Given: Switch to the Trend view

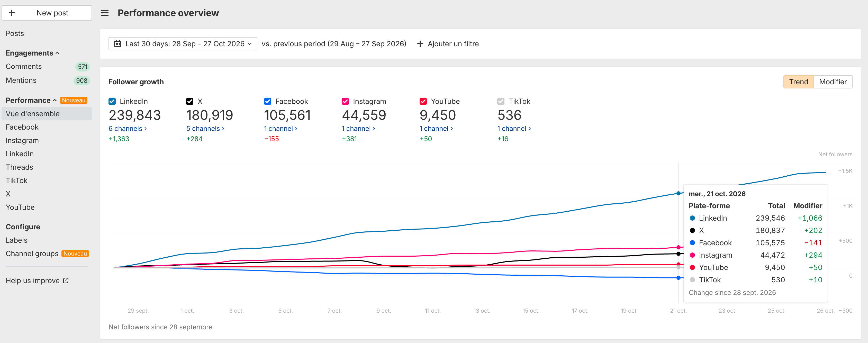Looking at the screenshot, I should coord(798,82).
